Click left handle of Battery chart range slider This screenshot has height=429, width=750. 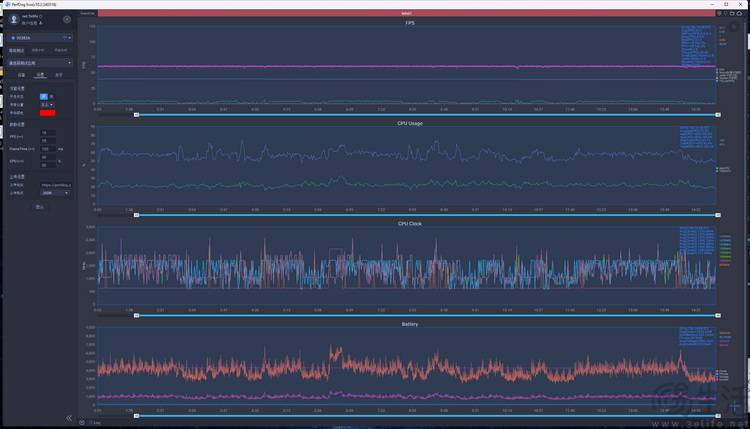[x=136, y=416]
